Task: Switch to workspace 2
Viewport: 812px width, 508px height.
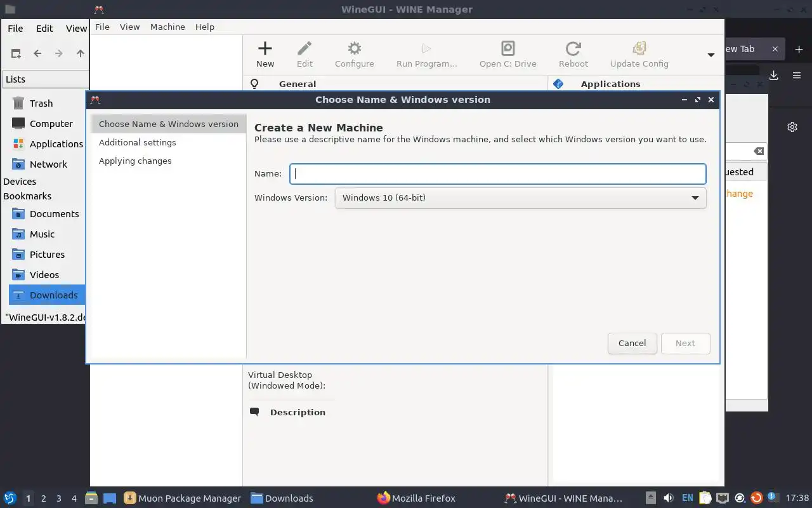Action: [x=43, y=498]
